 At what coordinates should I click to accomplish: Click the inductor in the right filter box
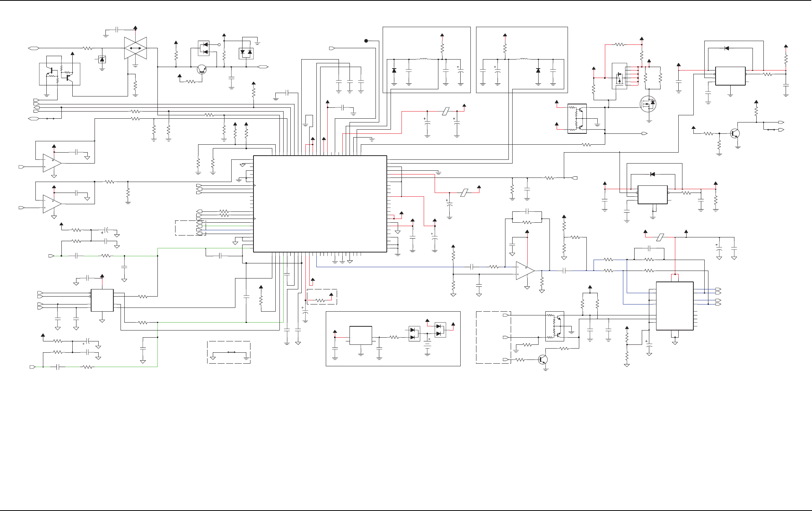[x=524, y=59]
